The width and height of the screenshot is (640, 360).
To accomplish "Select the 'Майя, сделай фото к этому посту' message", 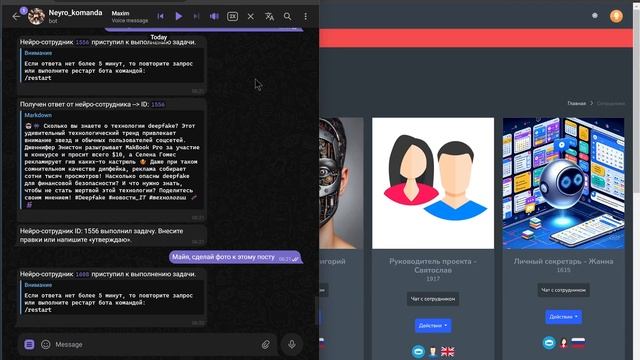I will click(235, 257).
